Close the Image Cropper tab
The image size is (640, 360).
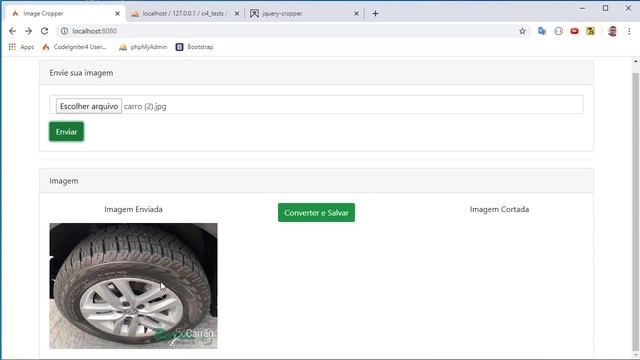(x=118, y=13)
